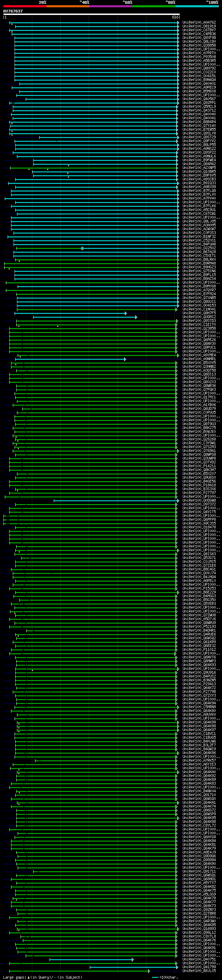Click the red 20% identity legend segment
Viewport: 222px width, 980px height.
(25, 6)
